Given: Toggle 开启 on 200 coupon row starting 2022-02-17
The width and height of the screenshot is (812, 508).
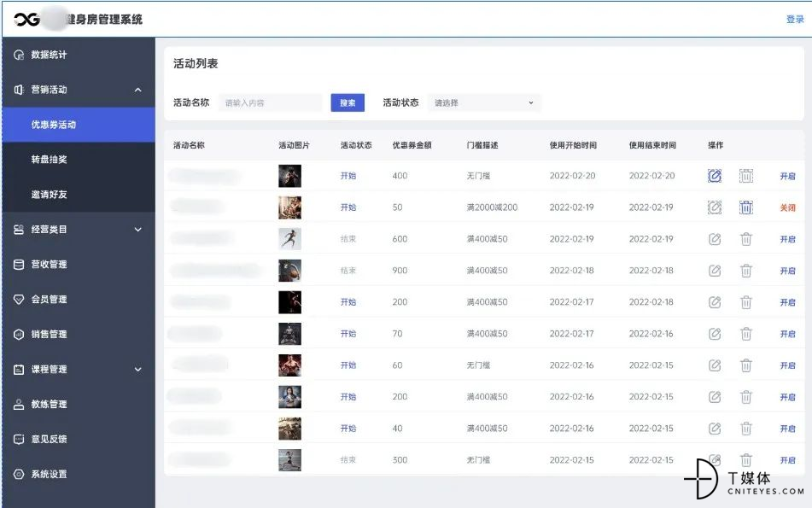Looking at the screenshot, I should 787,302.
